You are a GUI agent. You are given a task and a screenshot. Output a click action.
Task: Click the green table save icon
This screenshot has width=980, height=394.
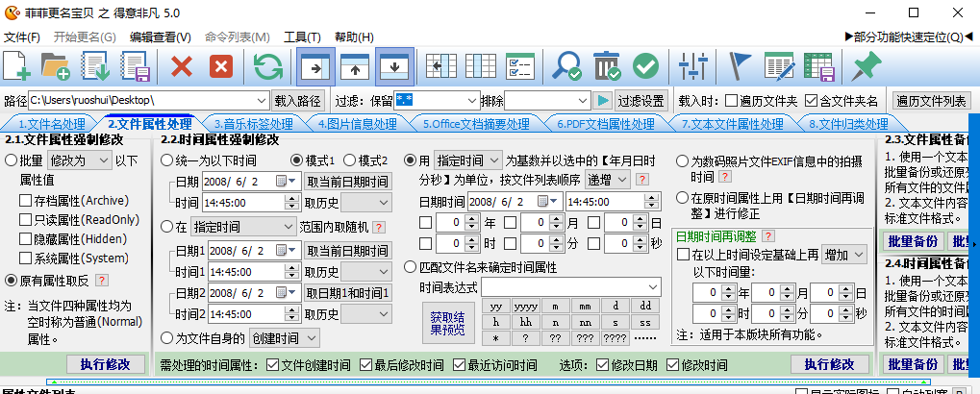tap(819, 66)
